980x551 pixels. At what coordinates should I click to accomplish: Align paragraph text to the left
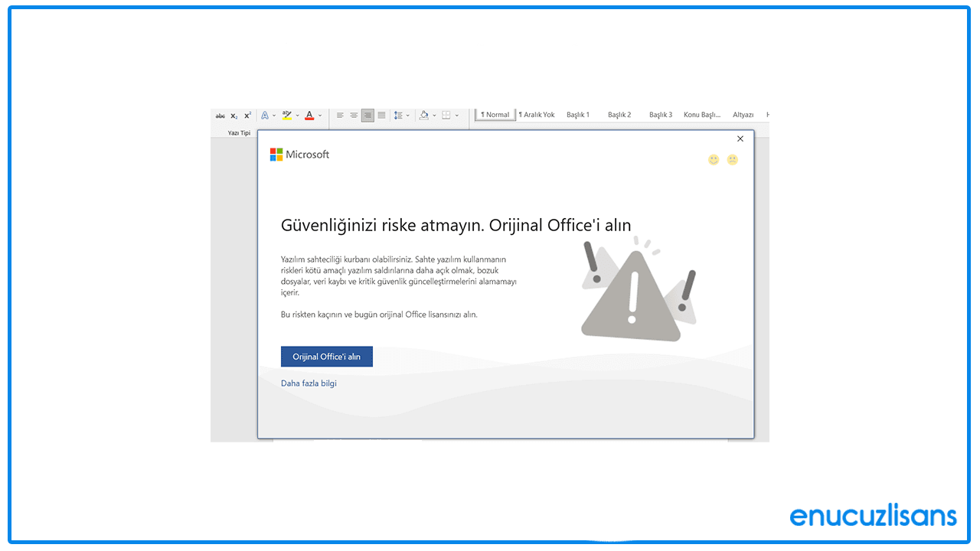point(340,116)
